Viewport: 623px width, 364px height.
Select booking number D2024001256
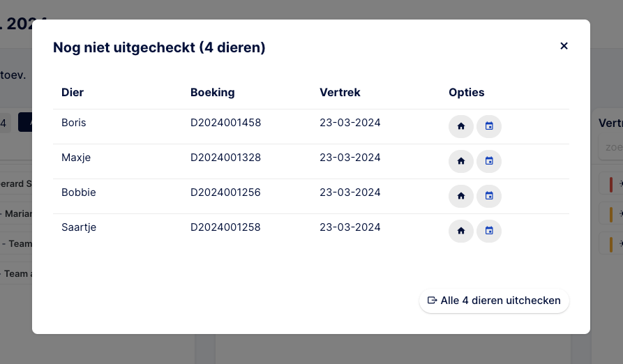pyautogui.click(x=225, y=192)
